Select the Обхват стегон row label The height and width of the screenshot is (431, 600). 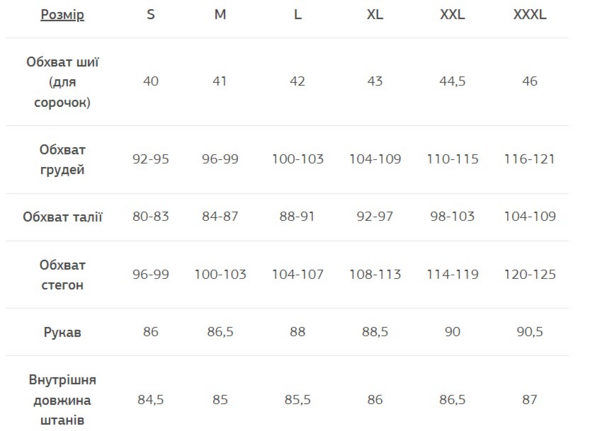(x=62, y=274)
